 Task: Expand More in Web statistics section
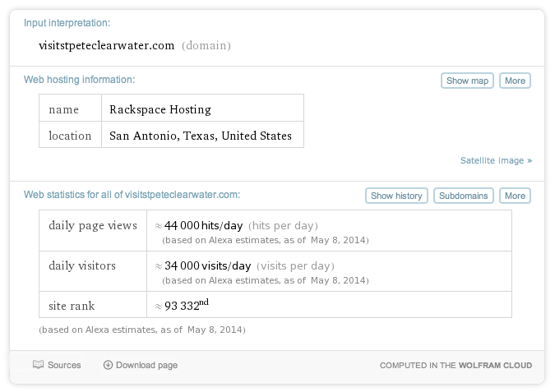(x=515, y=196)
